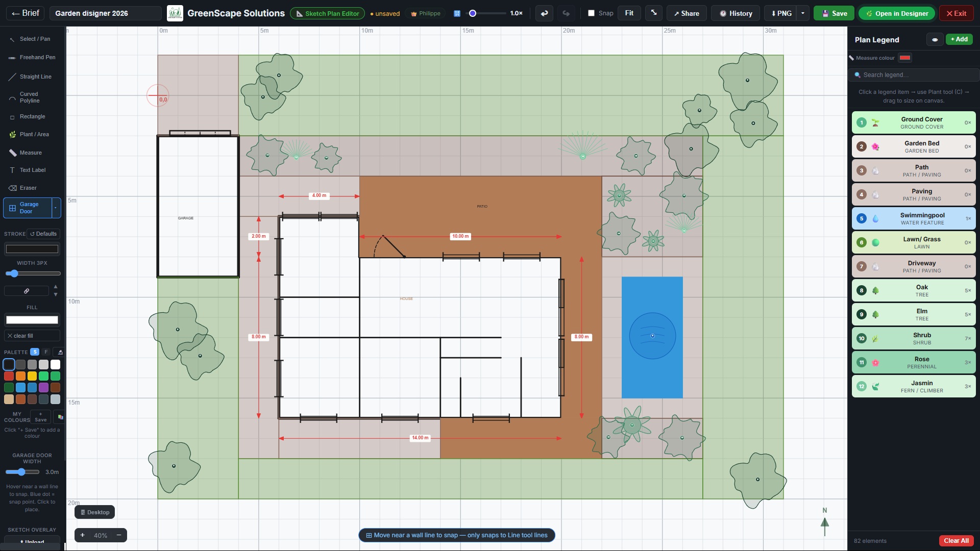
Task: Choose the Text Label tool
Action: point(32,170)
